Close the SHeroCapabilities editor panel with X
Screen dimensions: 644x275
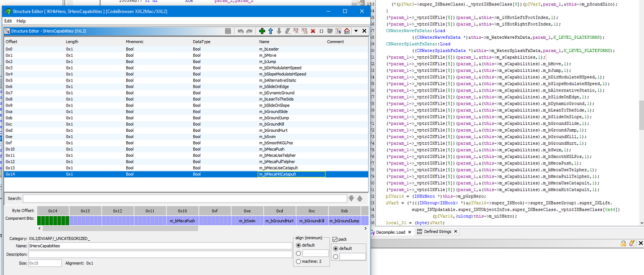coord(364,31)
